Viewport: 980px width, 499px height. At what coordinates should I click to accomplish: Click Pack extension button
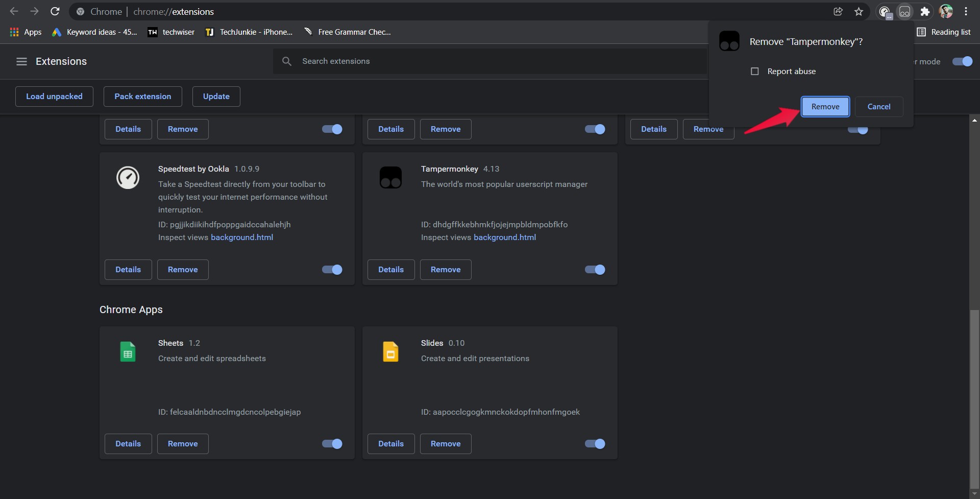[x=143, y=97]
